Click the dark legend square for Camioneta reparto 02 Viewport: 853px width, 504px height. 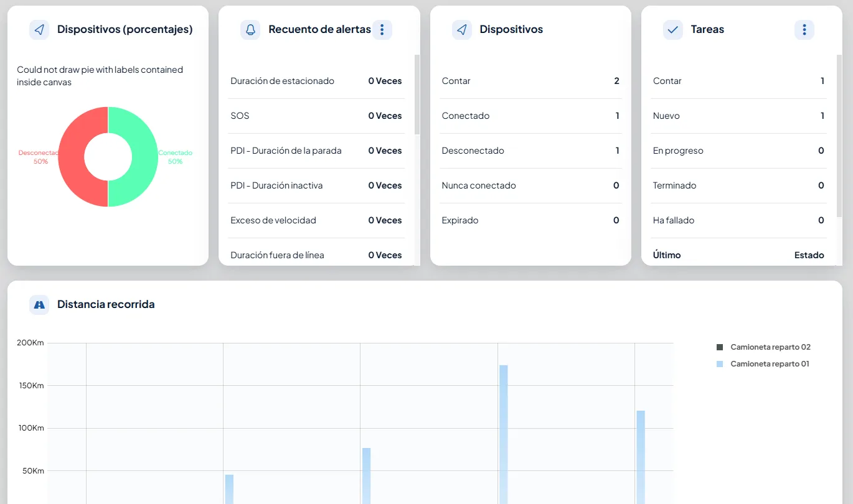coord(720,347)
